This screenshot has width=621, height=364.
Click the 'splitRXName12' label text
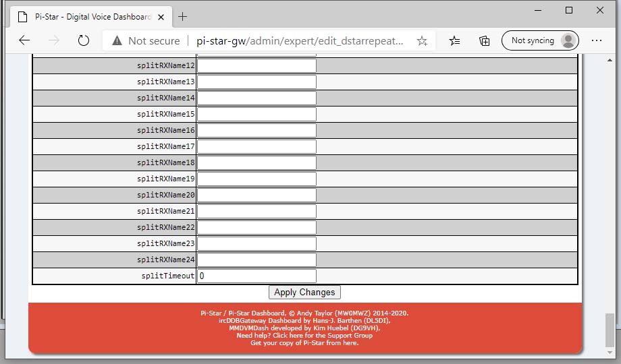pyautogui.click(x=166, y=65)
